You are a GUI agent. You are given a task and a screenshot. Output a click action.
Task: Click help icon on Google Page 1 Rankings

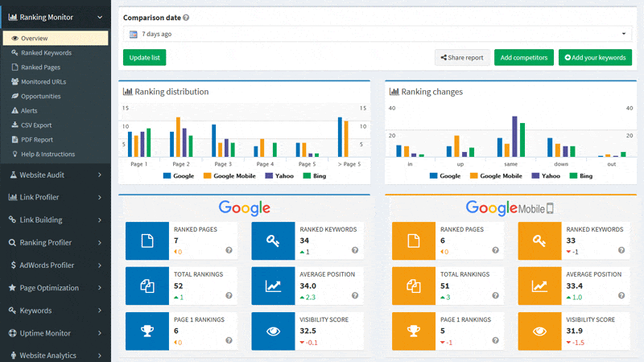tap(229, 340)
